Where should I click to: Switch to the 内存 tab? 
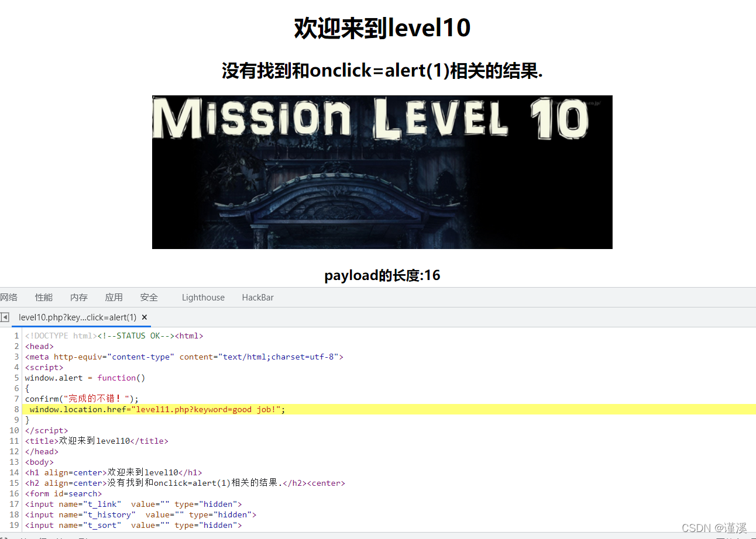(x=79, y=298)
